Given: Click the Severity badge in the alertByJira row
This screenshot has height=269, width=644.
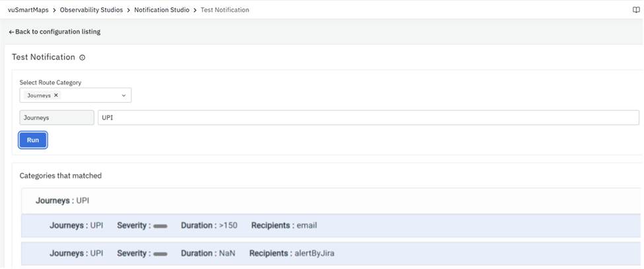Looking at the screenshot, I should pyautogui.click(x=160, y=254).
